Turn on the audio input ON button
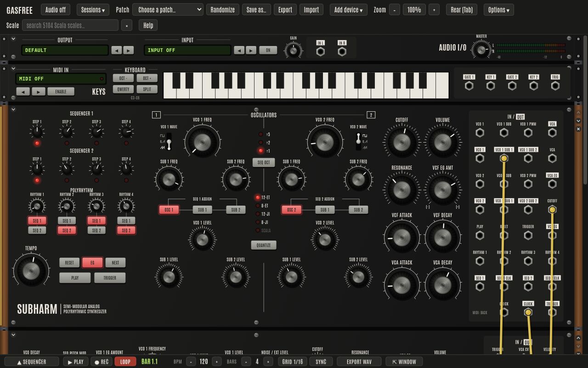 tap(268, 50)
